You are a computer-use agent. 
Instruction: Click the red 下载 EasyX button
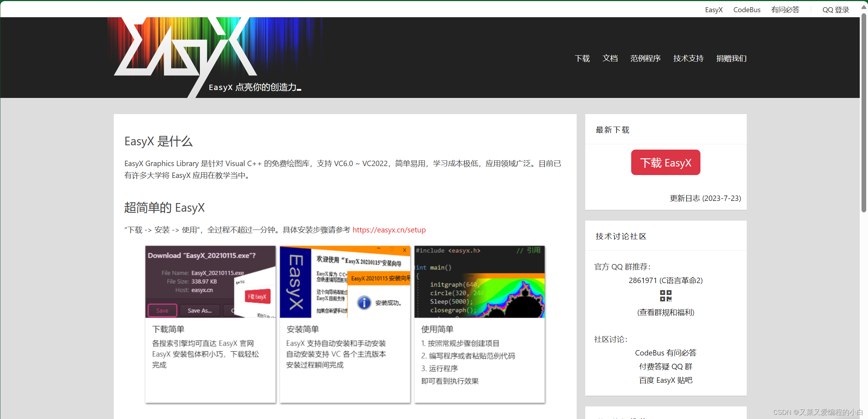tap(665, 162)
